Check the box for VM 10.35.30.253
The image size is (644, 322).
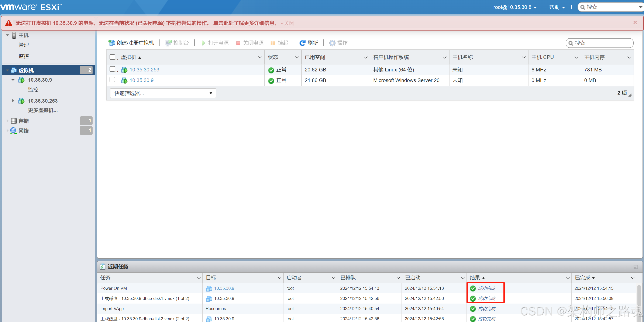[113, 69]
